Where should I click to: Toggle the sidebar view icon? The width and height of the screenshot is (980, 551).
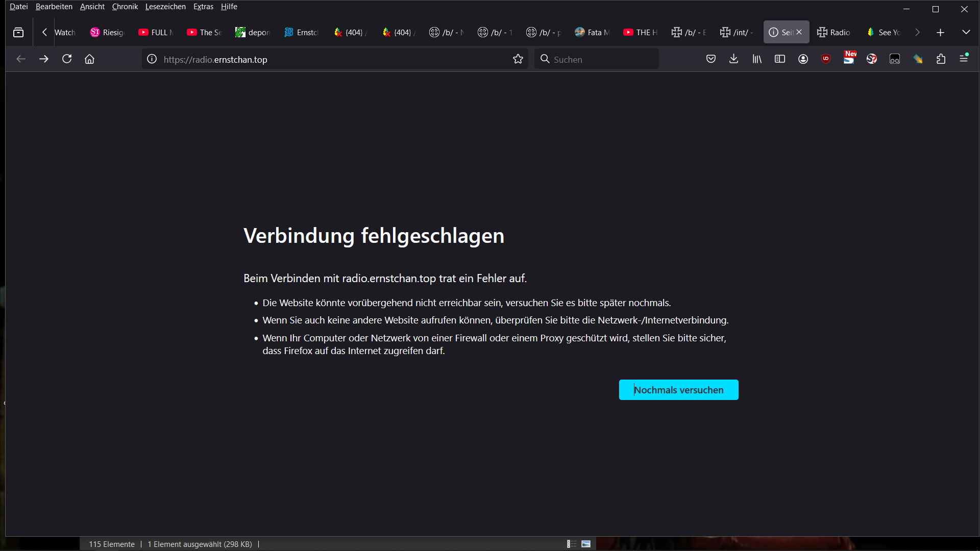tap(779, 59)
